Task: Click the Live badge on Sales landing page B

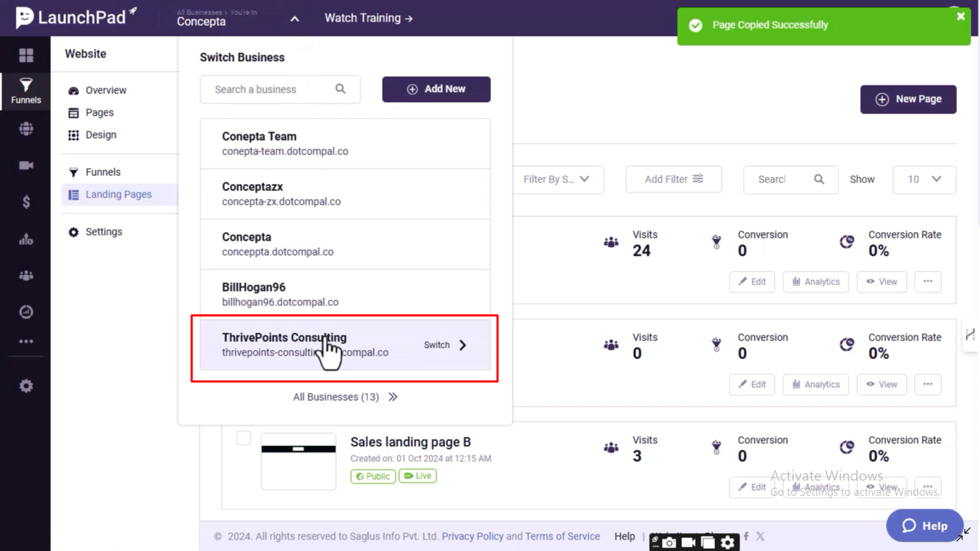Action: [x=418, y=476]
